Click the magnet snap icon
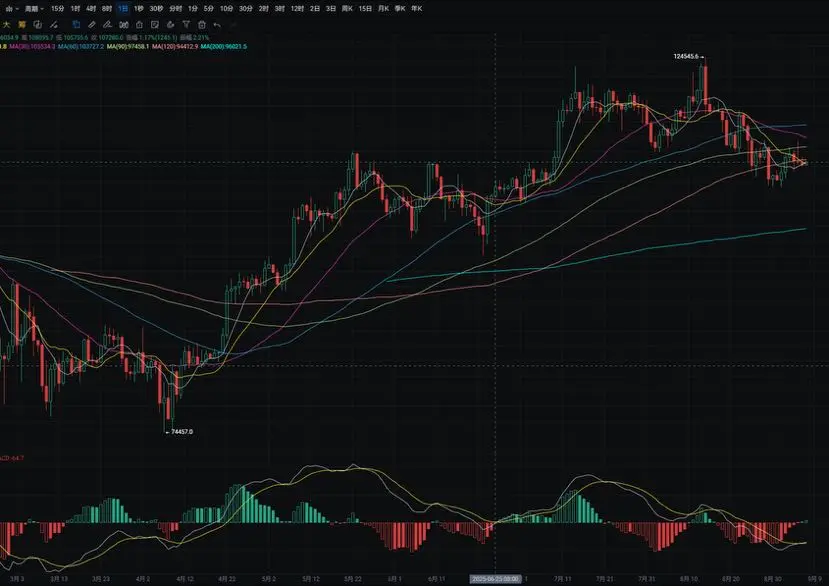829x586 pixels. 124,24
